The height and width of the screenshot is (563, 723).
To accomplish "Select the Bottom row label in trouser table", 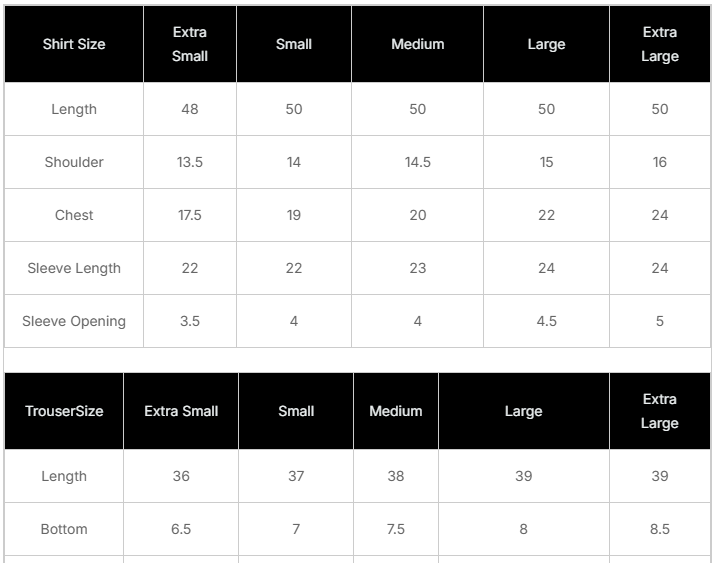I will pyautogui.click(x=64, y=529).
